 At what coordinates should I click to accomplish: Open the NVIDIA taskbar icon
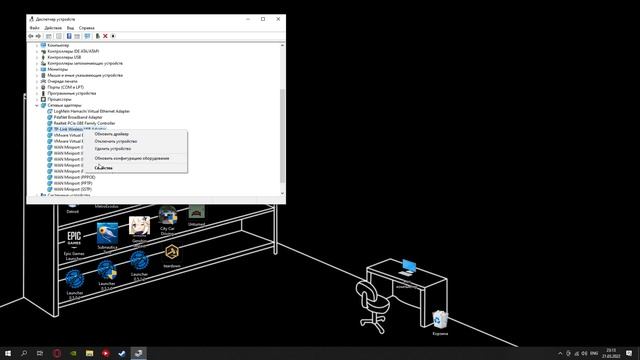click(73, 353)
